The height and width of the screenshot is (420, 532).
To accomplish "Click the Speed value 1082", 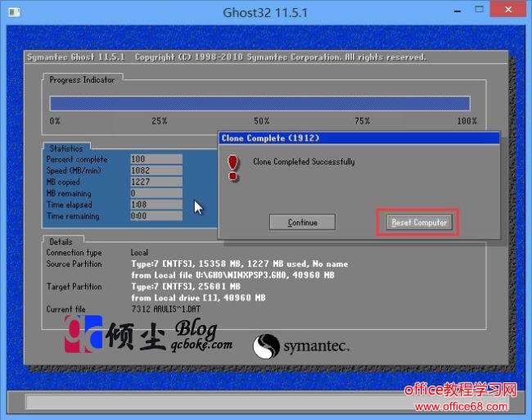I will pos(156,170).
